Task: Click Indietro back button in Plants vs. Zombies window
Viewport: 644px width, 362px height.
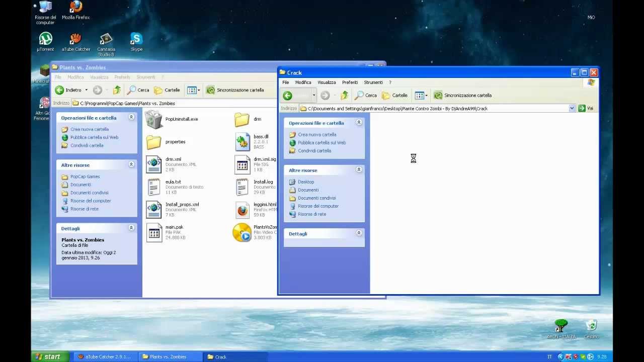Action: coord(68,90)
